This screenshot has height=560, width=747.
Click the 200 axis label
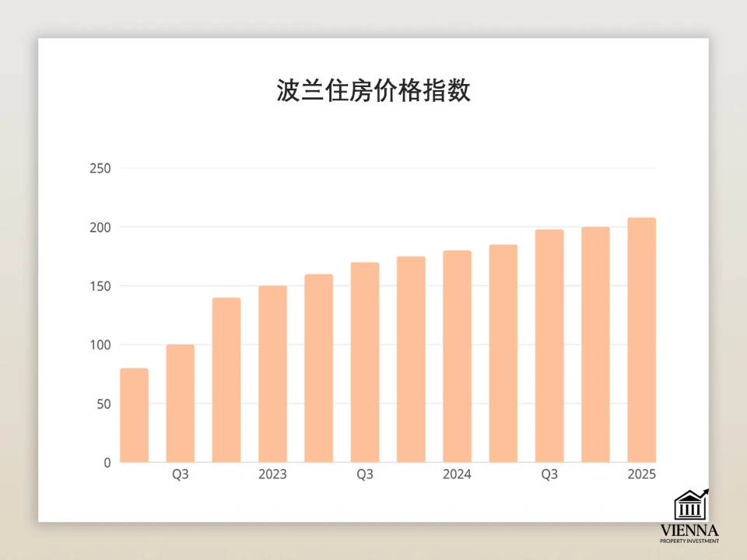(x=100, y=227)
